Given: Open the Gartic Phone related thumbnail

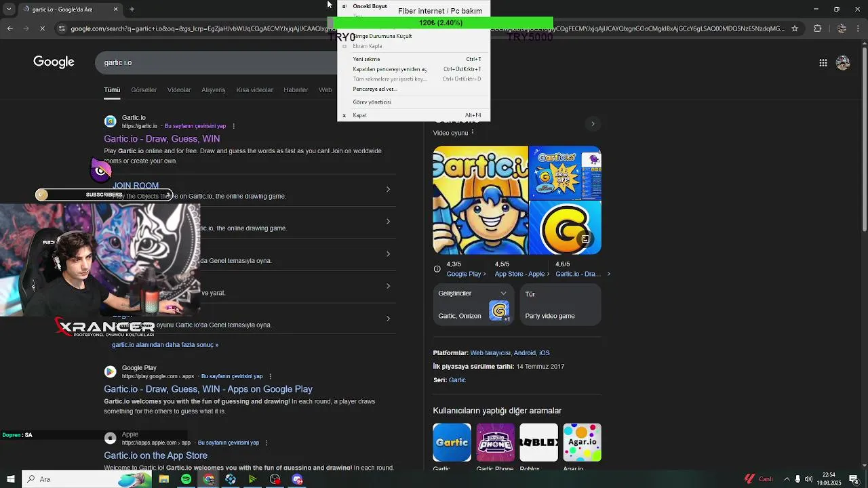Looking at the screenshot, I should coord(495,443).
